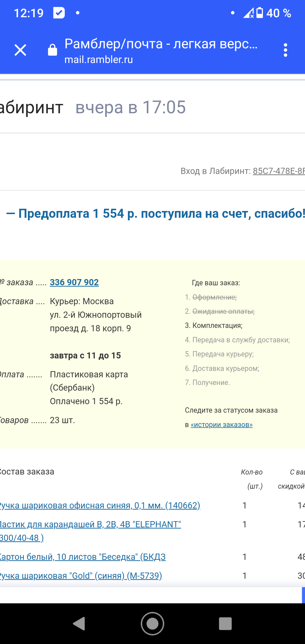305x644 pixels.
Task: Select the 'Предоплата 1 554 р. поступила' heading
Action: pyautogui.click(x=156, y=214)
